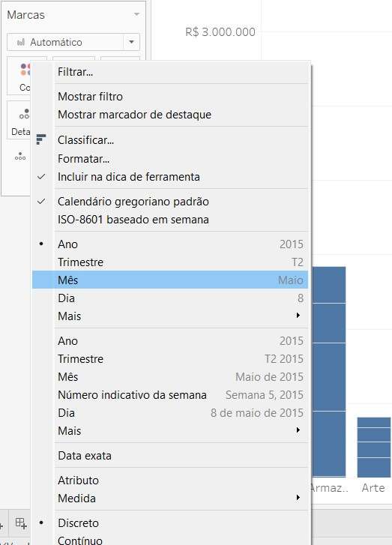
Task: Expand the Marcas card menu arrow
Action: tap(136, 14)
